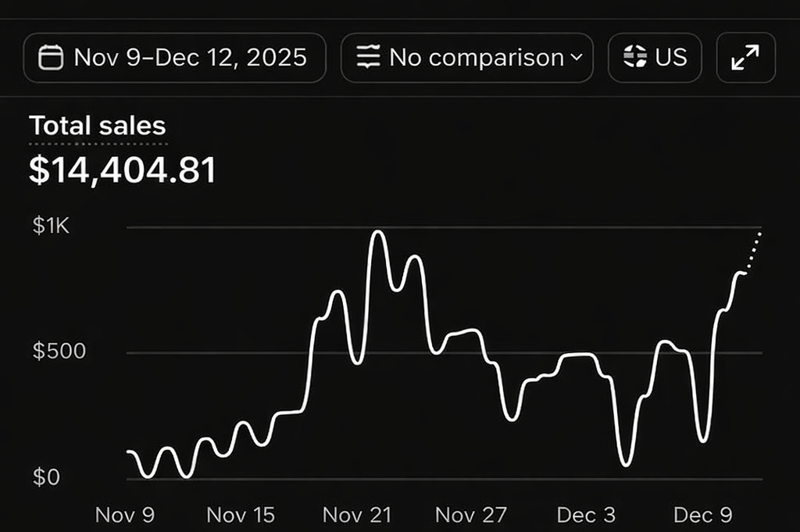This screenshot has height=532, width=800.
Task: Expand the chart to fullscreen
Action: click(x=745, y=58)
